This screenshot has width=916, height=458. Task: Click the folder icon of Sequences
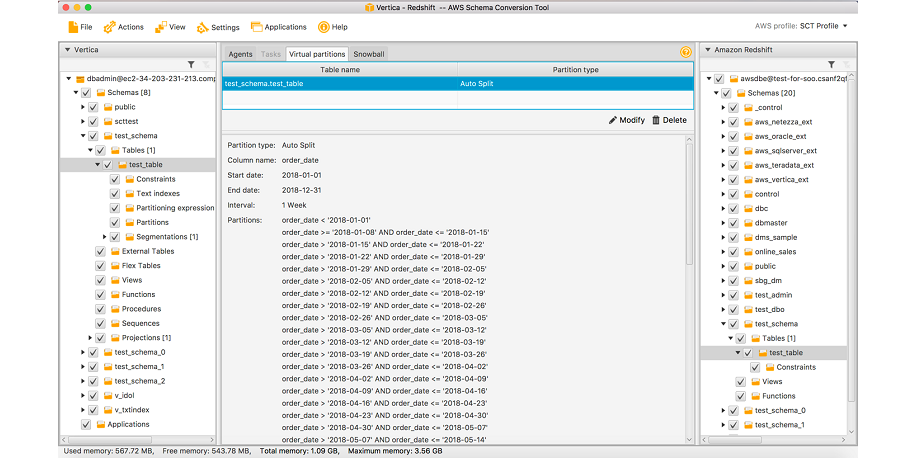tap(115, 324)
